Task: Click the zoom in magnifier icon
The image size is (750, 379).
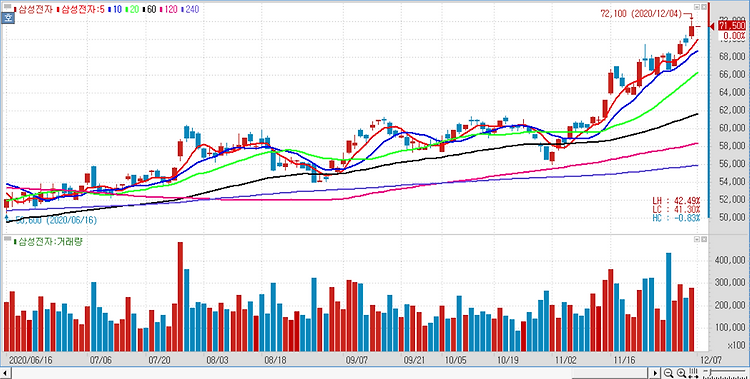Action: click(x=681, y=373)
